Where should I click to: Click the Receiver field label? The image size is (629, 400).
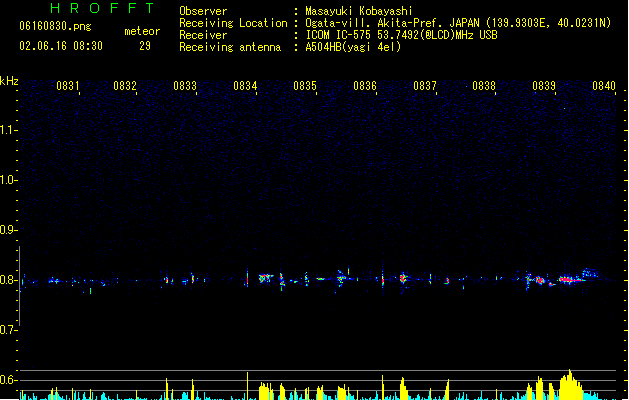pyautogui.click(x=203, y=35)
